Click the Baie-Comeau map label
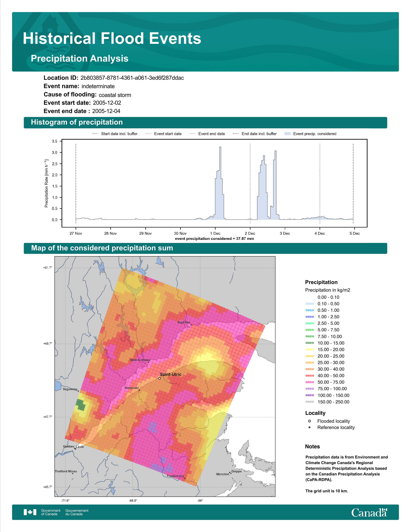Image resolution: width=411 pixels, height=532 pixels. 140,360
